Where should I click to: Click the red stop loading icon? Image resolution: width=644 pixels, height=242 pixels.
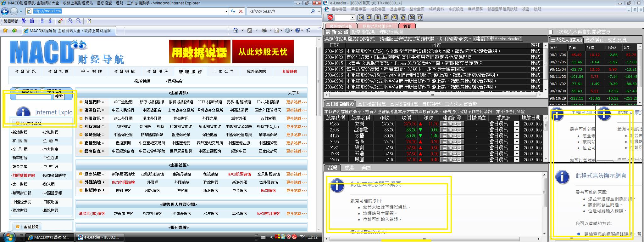click(x=241, y=11)
